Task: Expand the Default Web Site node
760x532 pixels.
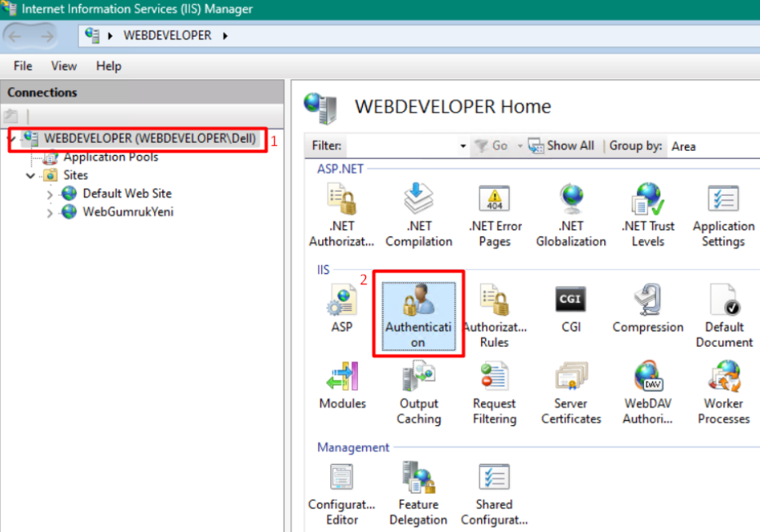Action: click(50, 194)
